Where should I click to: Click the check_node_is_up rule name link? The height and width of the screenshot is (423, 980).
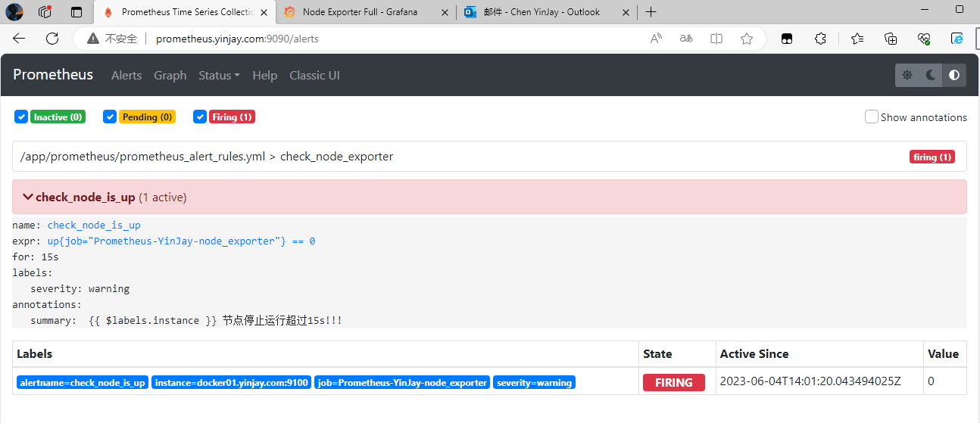point(94,225)
